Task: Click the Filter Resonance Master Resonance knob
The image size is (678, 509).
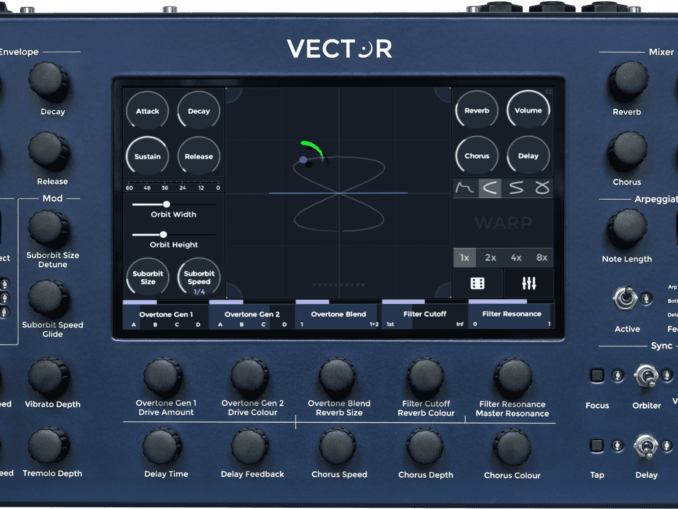Action: point(513,378)
